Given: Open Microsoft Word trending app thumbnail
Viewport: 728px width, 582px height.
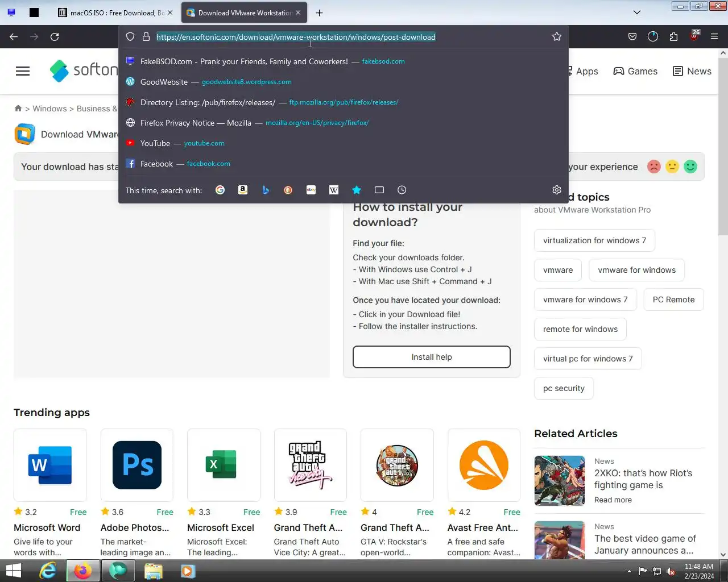Looking at the screenshot, I should point(50,465).
